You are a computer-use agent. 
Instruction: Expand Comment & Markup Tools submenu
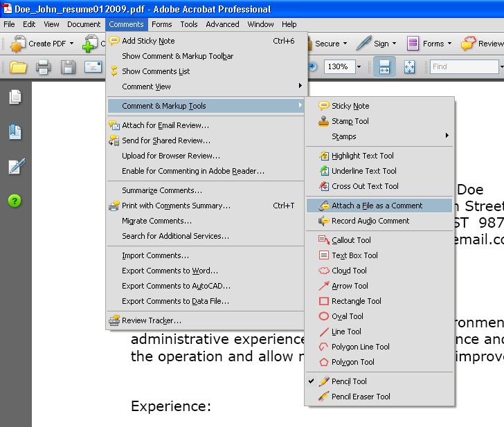[x=206, y=106]
